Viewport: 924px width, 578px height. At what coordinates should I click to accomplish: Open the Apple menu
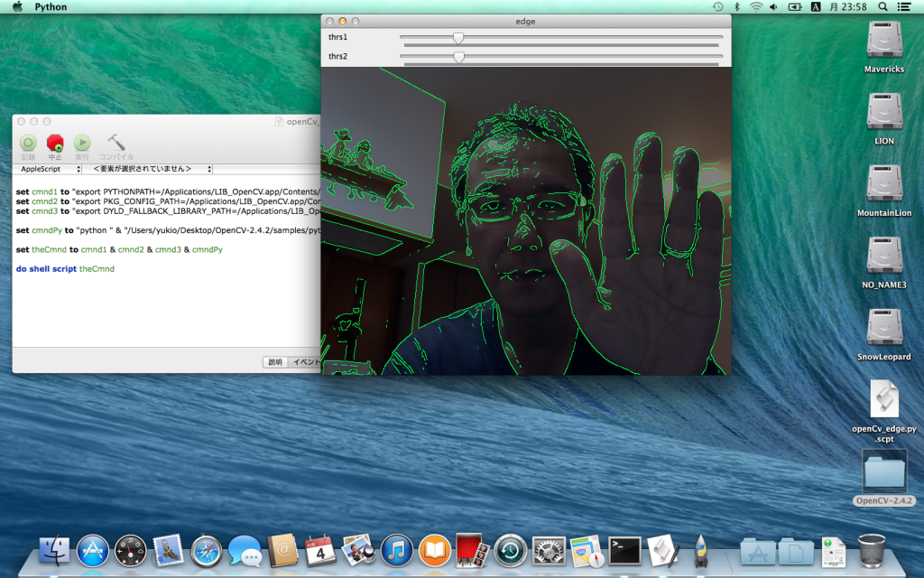click(18, 7)
